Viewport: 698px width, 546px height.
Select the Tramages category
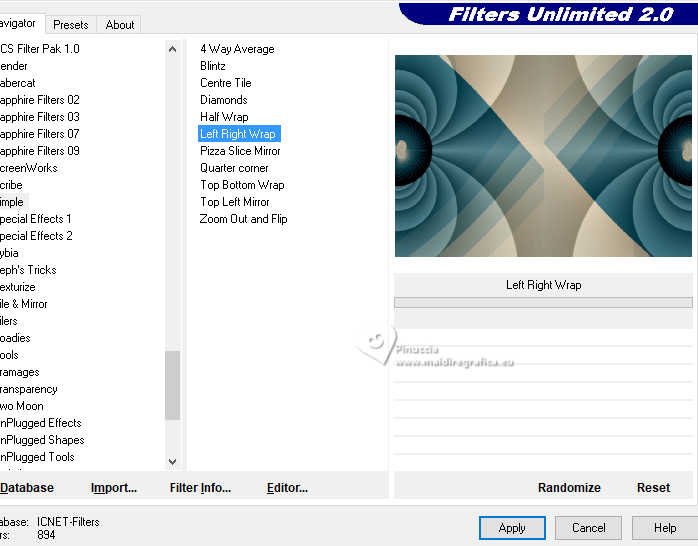20,372
